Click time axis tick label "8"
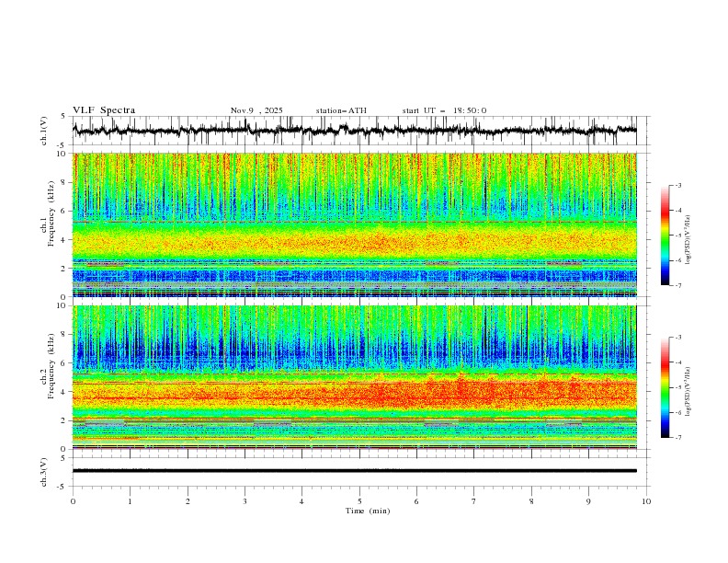 click(531, 501)
